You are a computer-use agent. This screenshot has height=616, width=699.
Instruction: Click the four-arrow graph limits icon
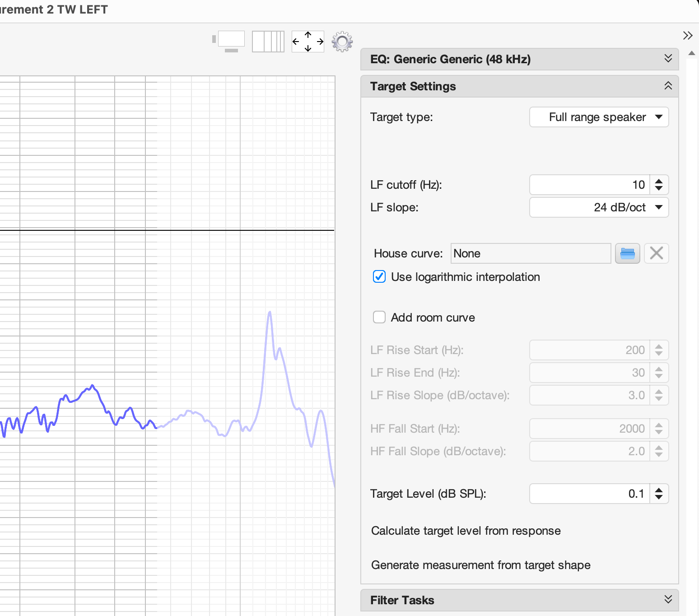point(308,42)
